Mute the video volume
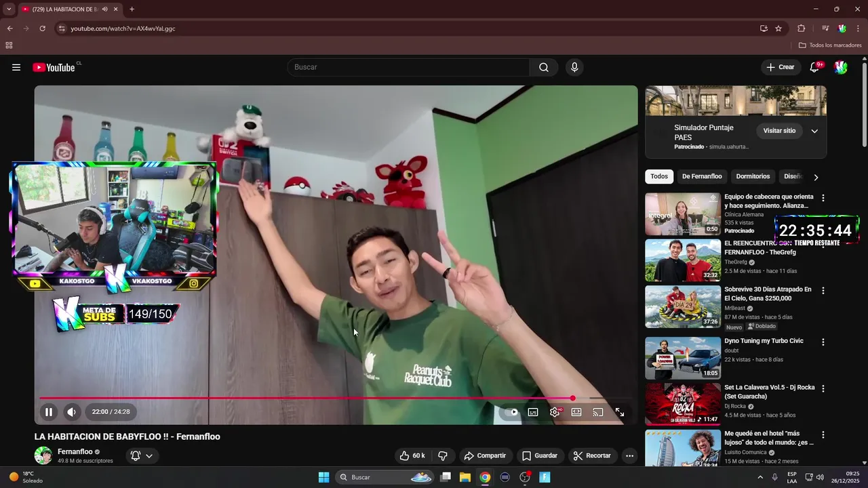 (71, 411)
